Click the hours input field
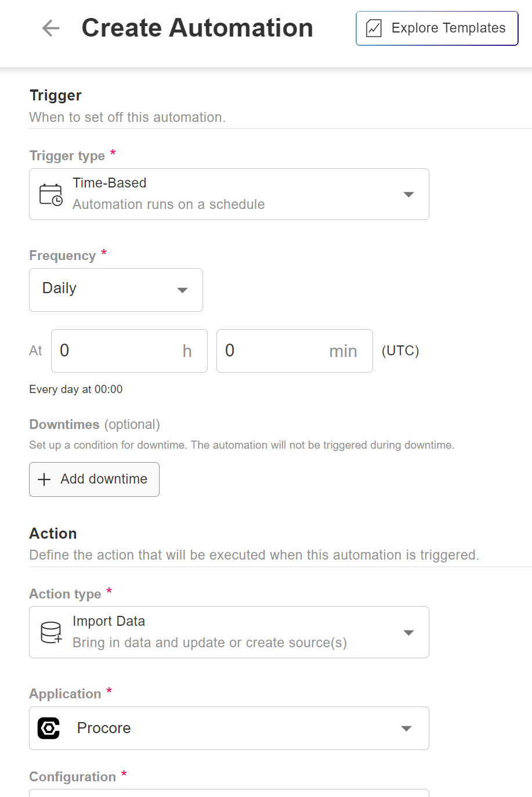This screenshot has width=532, height=797. 129,351
